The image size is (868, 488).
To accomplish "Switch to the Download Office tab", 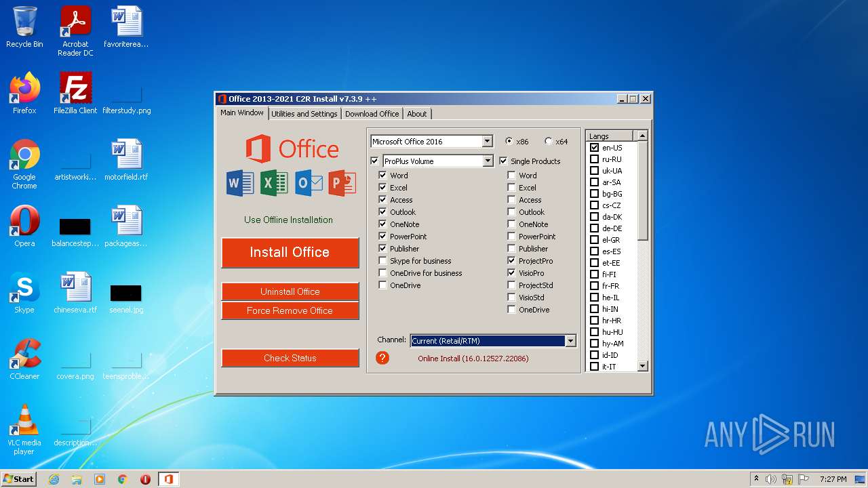I will click(x=372, y=114).
